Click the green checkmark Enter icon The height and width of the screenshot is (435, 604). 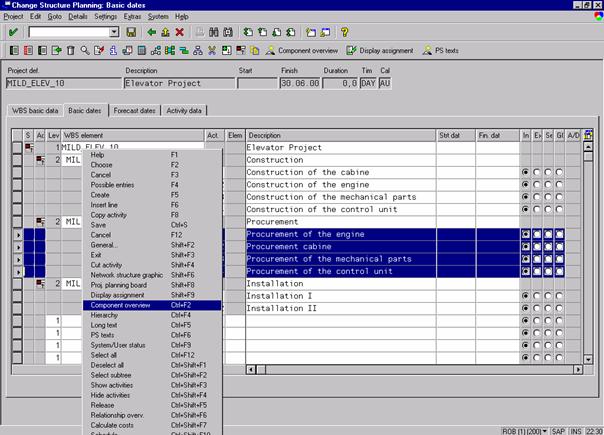pos(13,32)
